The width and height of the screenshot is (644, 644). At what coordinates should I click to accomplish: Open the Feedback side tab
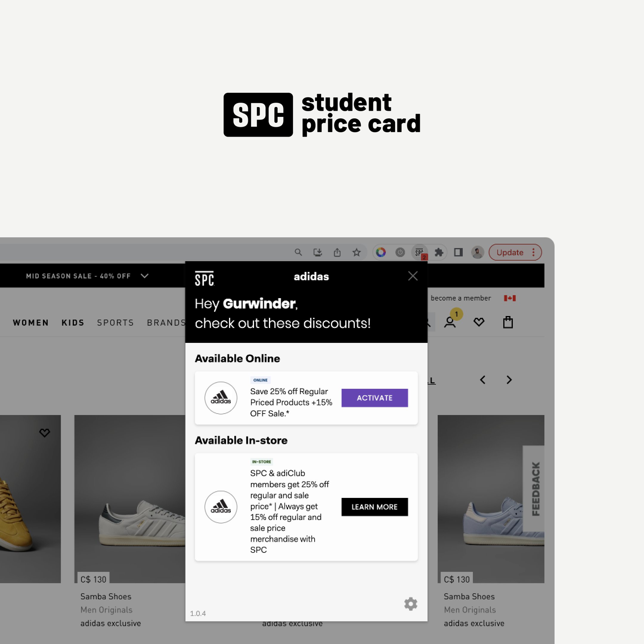click(x=535, y=488)
